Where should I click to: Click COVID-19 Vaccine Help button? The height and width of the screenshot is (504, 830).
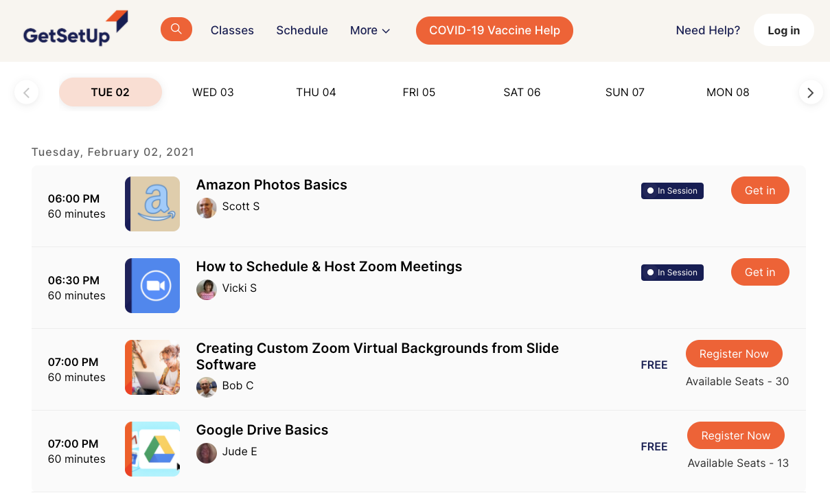494,31
